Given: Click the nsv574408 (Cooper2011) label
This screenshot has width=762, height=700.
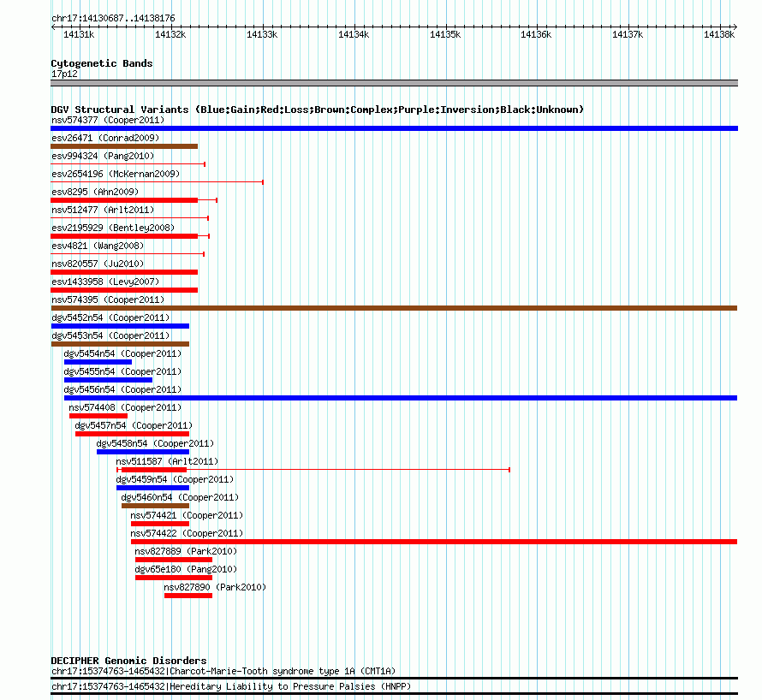Looking at the screenshot, I should click(125, 407).
